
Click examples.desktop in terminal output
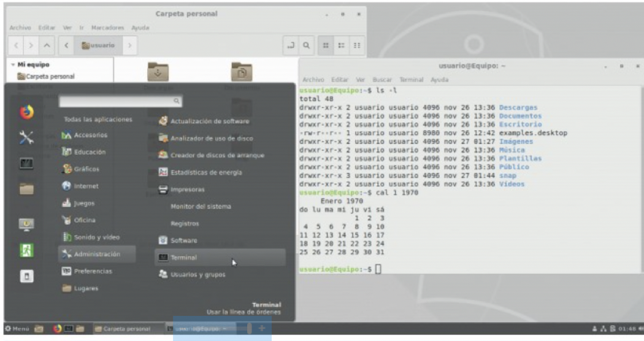[x=533, y=133]
